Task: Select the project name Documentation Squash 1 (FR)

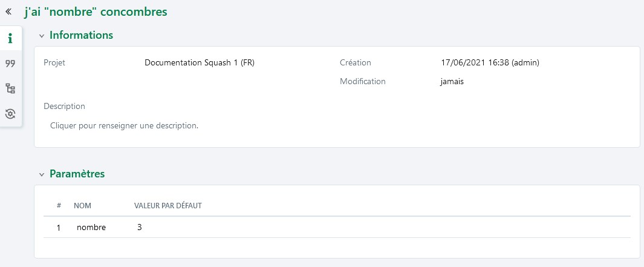Action: click(200, 62)
